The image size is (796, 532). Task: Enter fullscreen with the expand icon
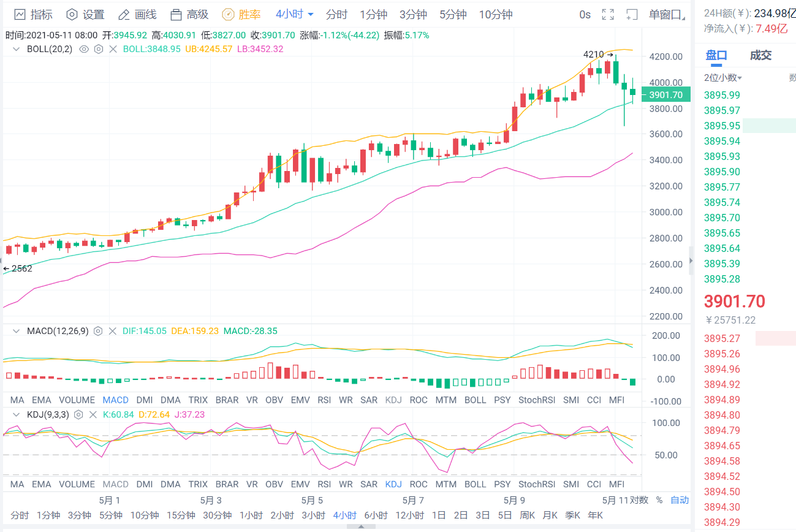608,14
